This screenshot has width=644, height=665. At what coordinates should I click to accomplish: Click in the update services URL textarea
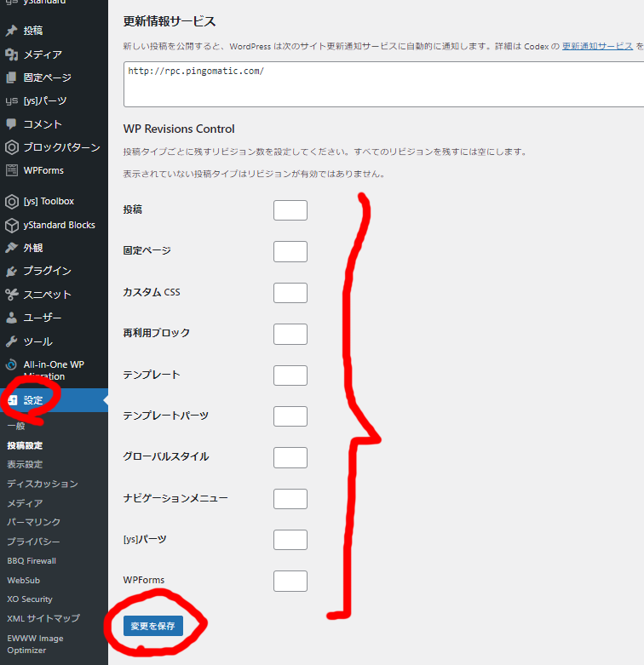click(x=384, y=84)
